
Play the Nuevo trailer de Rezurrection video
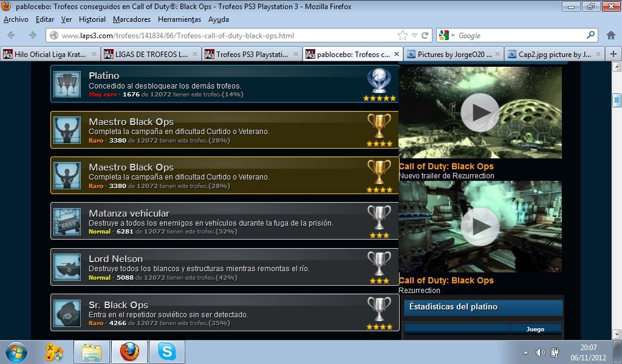480,112
